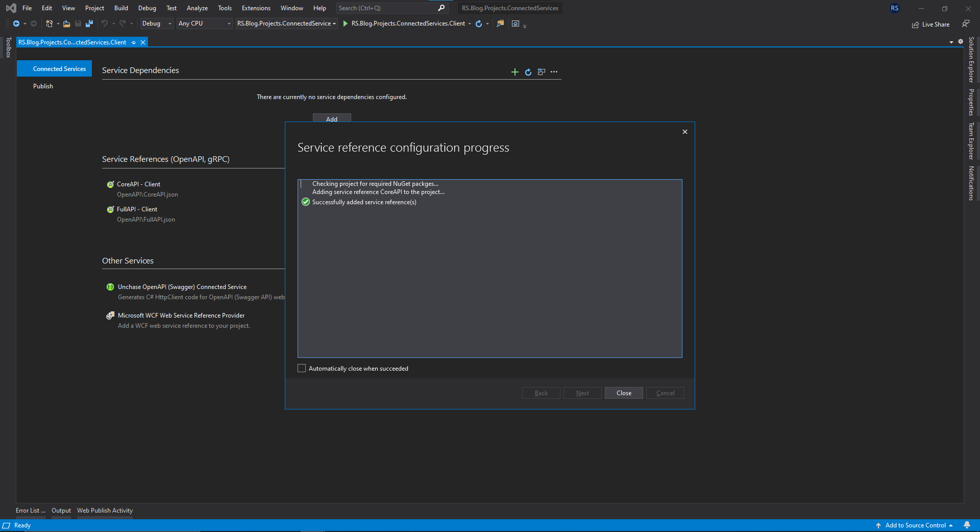Click the Open File folder icon
Screen dimensions: 980x532
(66, 23)
